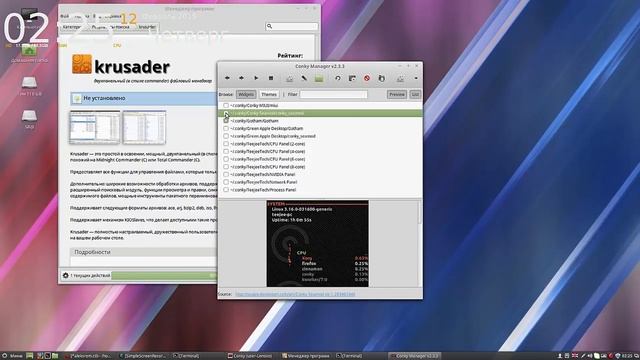This screenshot has width=640, height=360.
Task: Kill all Conky widgets red stop icon
Action: pos(367,78)
